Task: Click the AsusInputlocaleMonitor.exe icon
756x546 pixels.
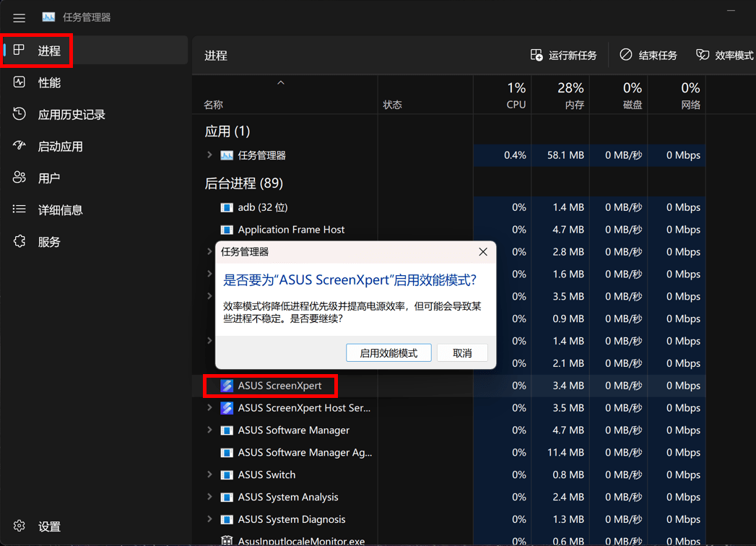Action: click(227, 541)
